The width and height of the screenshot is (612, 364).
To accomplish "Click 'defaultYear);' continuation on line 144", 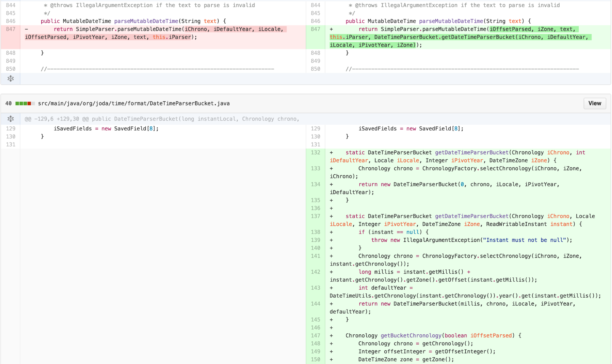I will pyautogui.click(x=350, y=311).
